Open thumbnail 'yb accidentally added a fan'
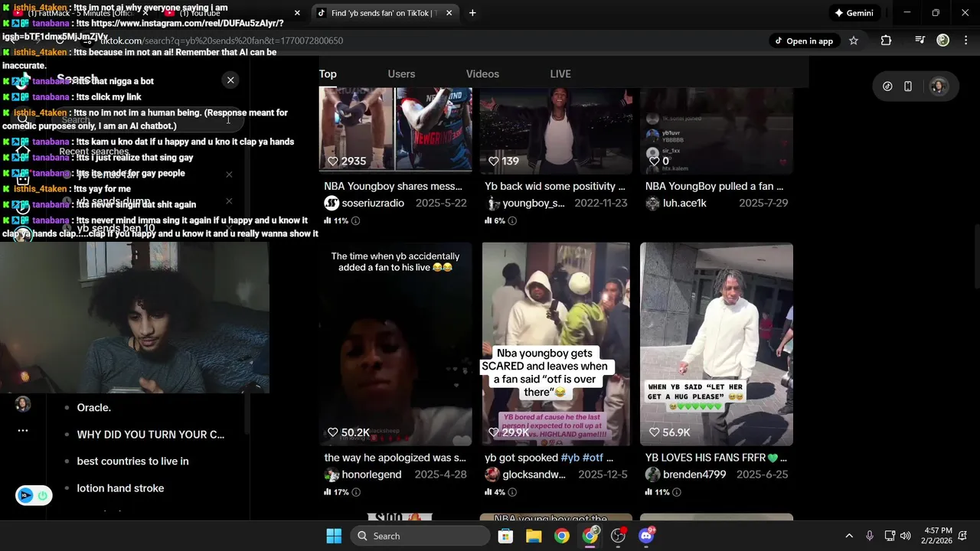Viewport: 980px width, 551px height. tap(395, 344)
